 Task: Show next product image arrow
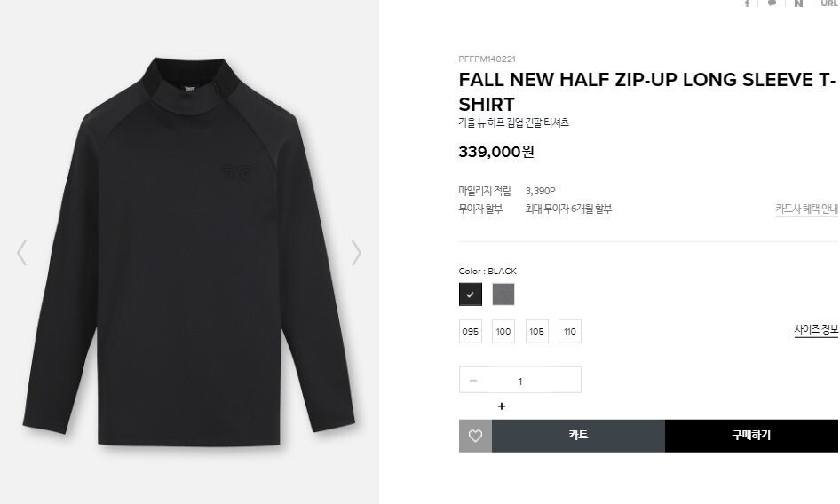pos(356,253)
